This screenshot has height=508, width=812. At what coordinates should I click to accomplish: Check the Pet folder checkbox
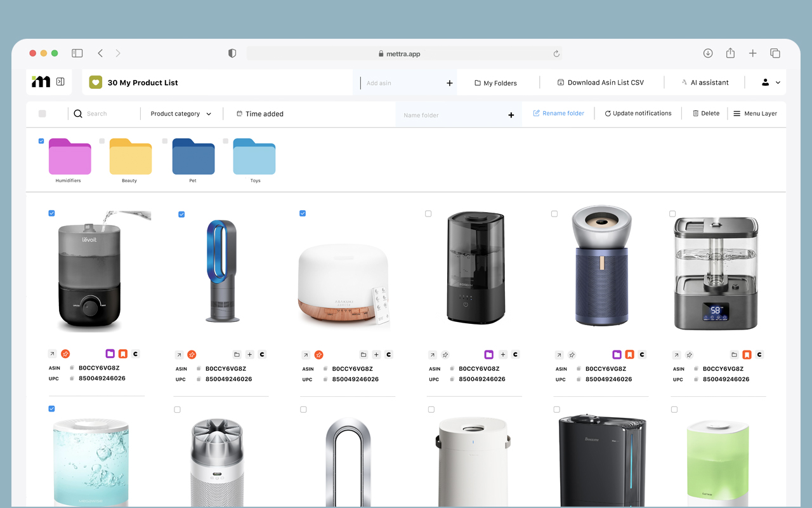(165, 141)
